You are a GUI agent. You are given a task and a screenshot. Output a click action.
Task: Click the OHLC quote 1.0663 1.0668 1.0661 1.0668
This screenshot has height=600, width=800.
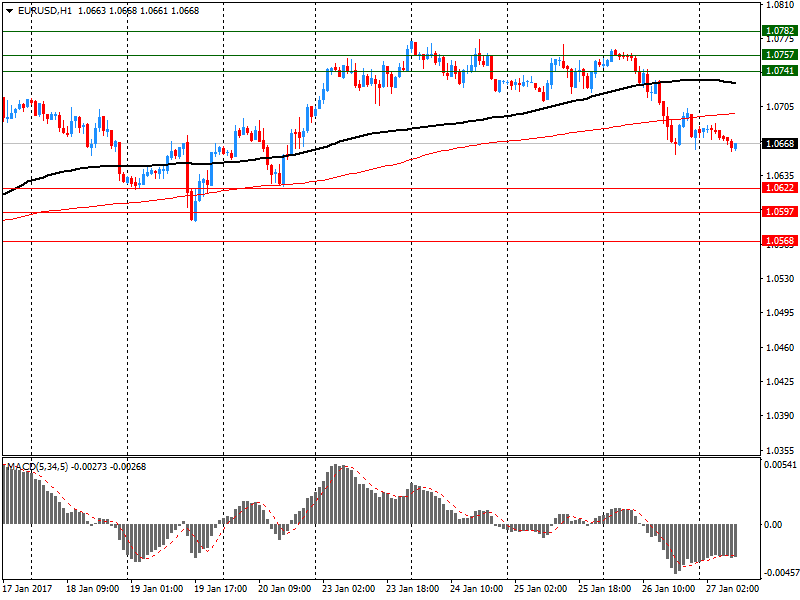[138, 11]
